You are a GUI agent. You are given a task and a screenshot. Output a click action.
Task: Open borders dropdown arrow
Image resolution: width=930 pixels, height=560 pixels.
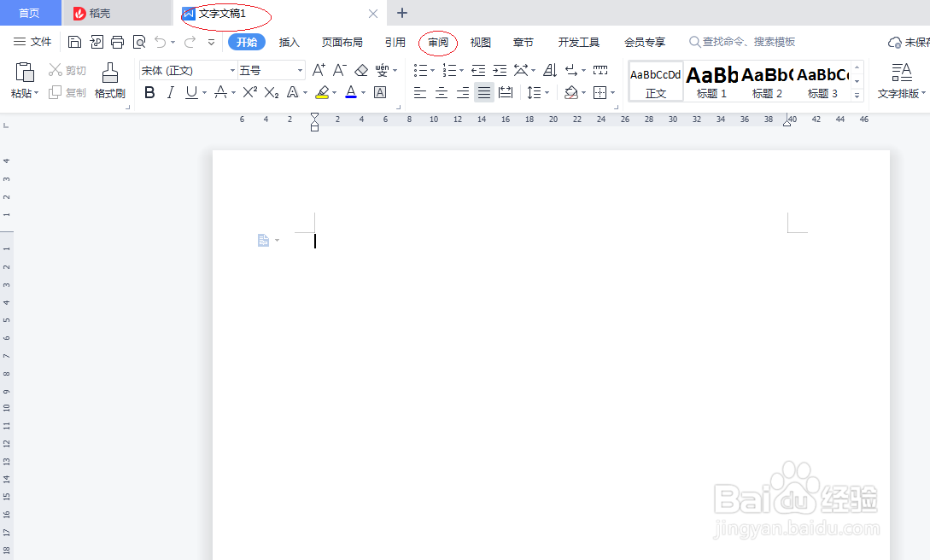[x=612, y=93]
